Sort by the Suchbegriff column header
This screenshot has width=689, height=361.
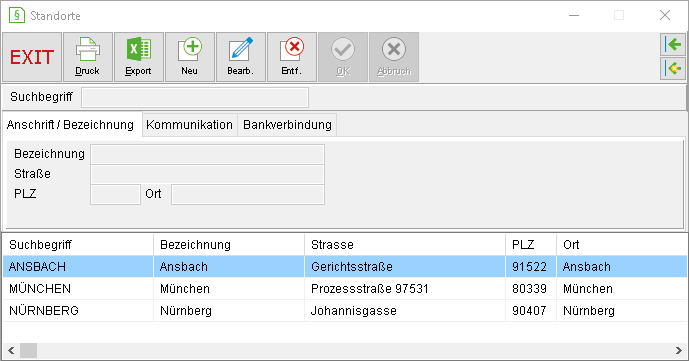pos(78,245)
